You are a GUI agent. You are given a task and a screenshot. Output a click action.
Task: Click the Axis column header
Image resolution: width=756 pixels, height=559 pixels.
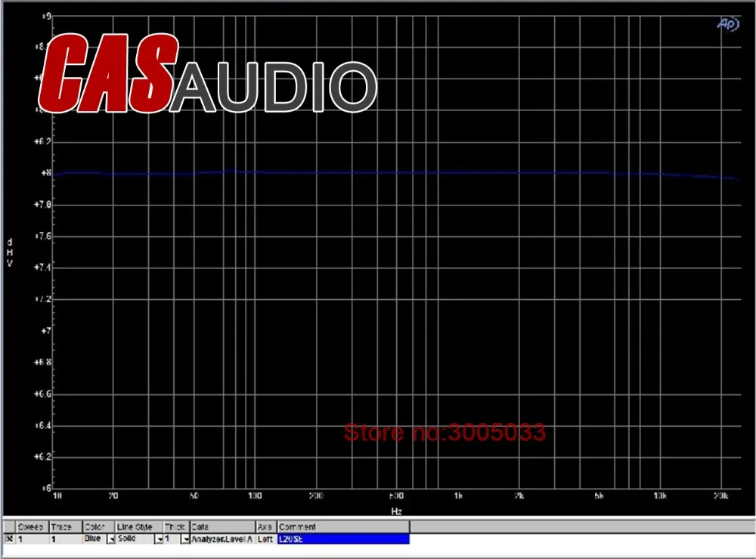pos(266,527)
